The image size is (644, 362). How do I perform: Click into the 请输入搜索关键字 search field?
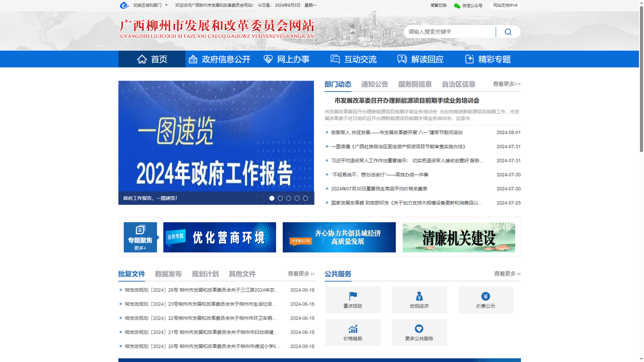tap(449, 32)
